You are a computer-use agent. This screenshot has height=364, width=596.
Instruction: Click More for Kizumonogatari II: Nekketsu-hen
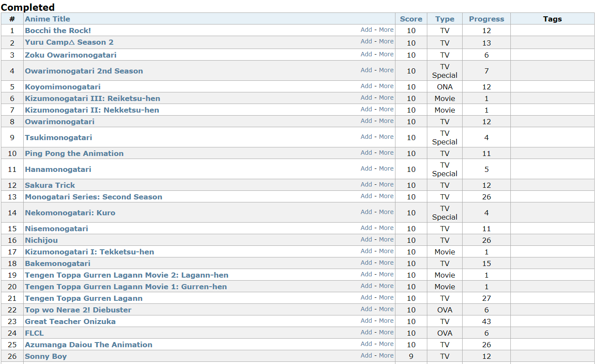coord(386,109)
